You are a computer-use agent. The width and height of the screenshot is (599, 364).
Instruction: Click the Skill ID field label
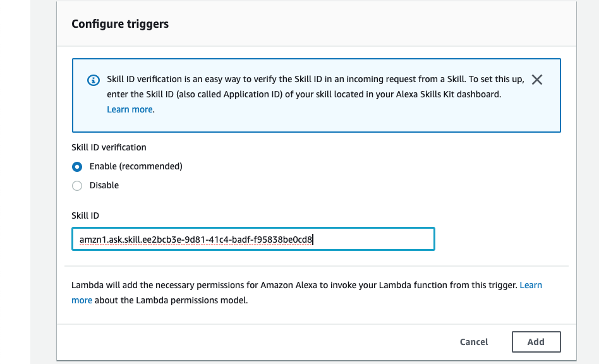click(85, 215)
